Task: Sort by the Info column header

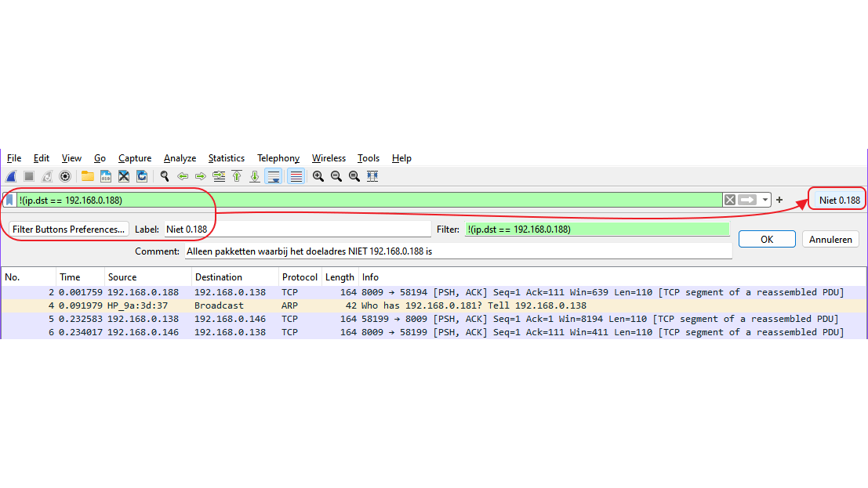Action: [612, 277]
